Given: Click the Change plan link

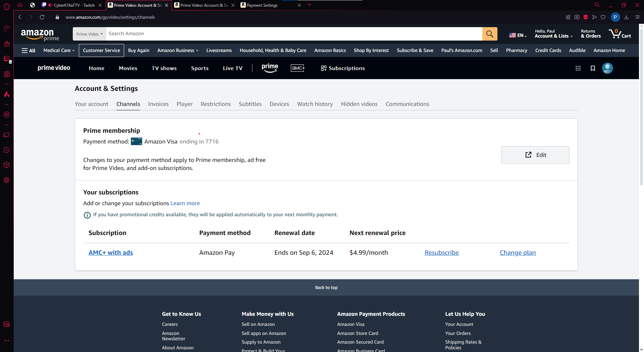Looking at the screenshot, I should tap(518, 252).
